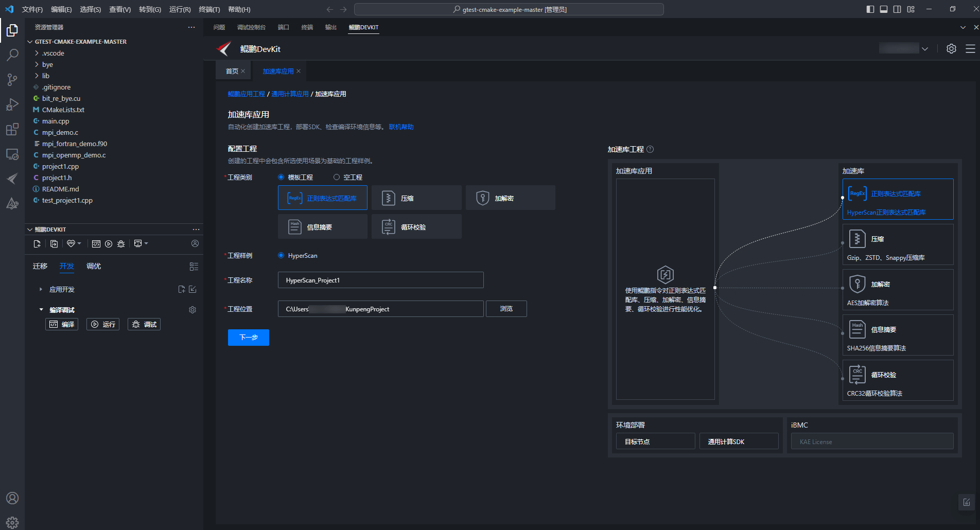
Task: Click the user account icon in DevKit panel
Action: (x=195, y=243)
